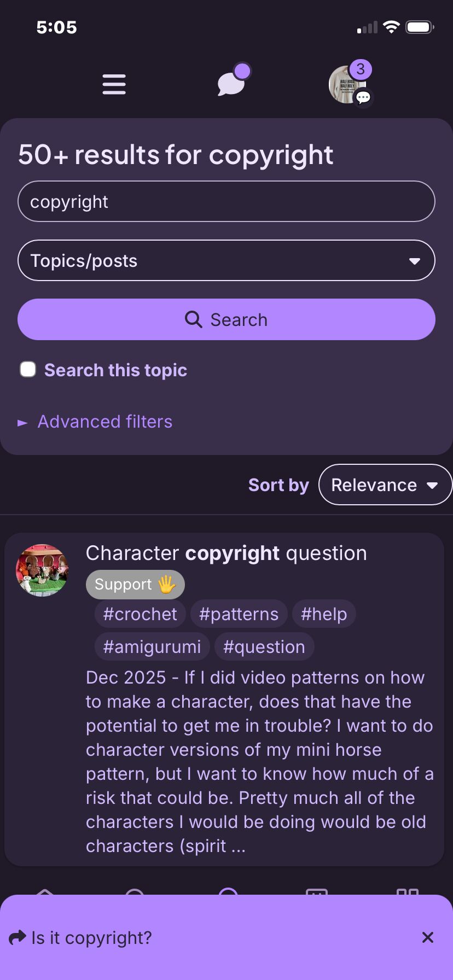Viewport: 453px width, 980px height.
Task: Open the Support category badge
Action: (x=135, y=584)
